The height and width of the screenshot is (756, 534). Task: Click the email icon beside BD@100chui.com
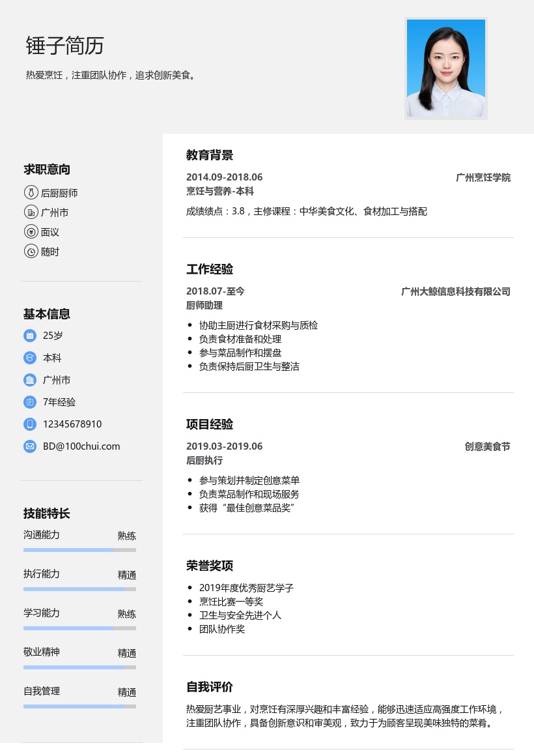pos(30,446)
